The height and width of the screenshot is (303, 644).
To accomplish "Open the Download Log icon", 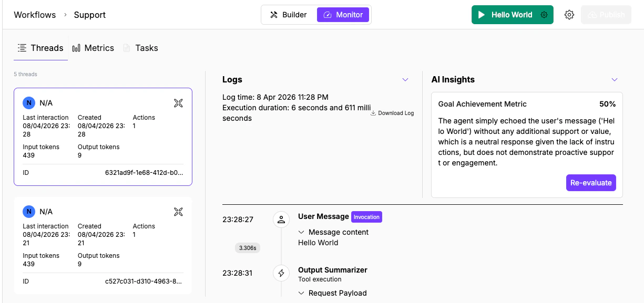I will [x=373, y=112].
